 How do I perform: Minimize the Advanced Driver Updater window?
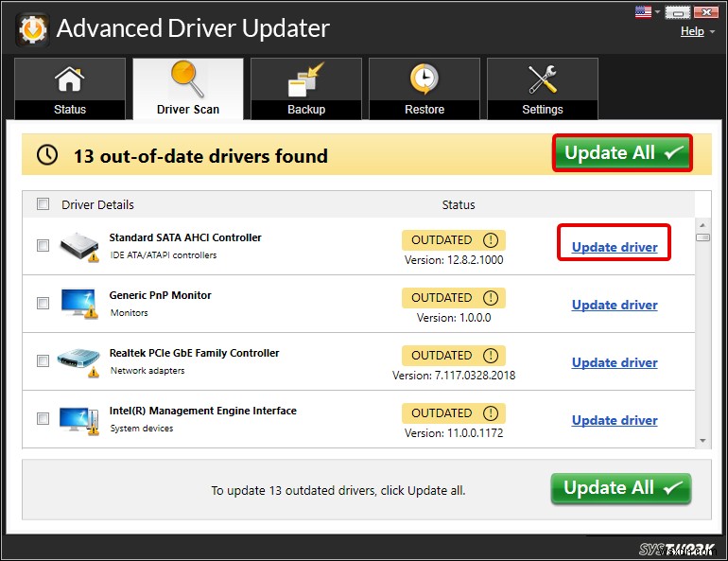click(678, 12)
